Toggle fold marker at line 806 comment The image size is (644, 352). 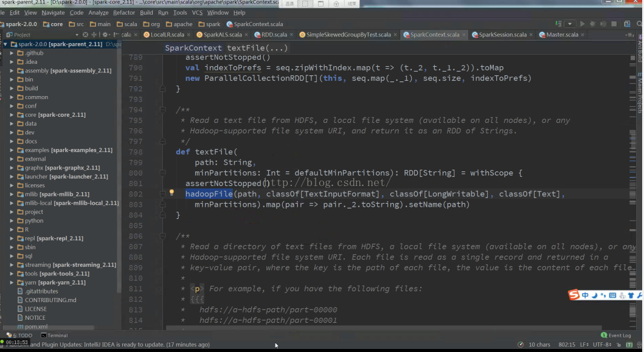click(x=162, y=236)
